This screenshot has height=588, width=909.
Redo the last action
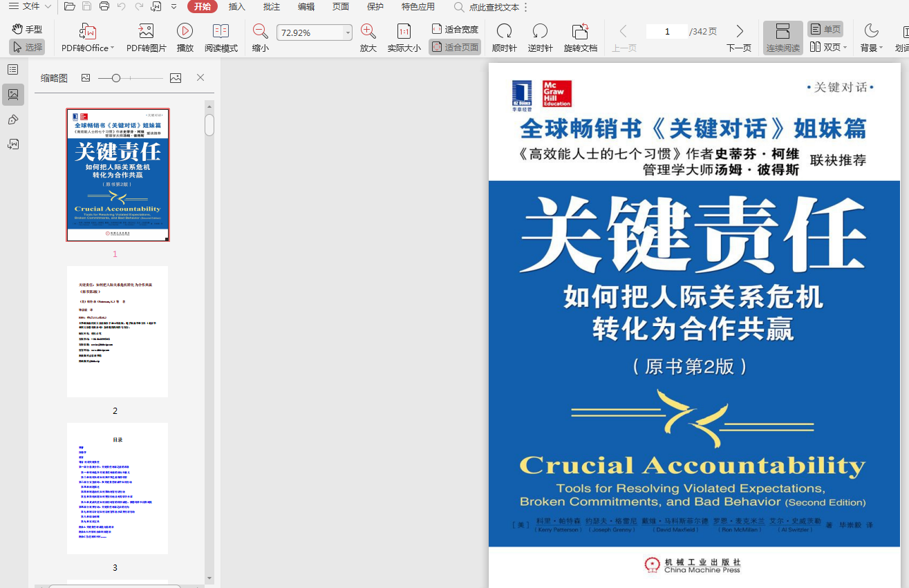(139, 7)
